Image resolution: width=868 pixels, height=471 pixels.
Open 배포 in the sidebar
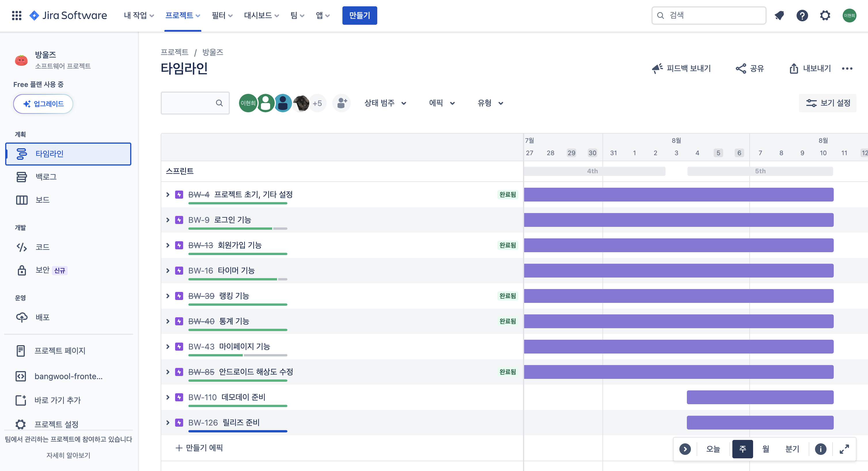(69, 317)
